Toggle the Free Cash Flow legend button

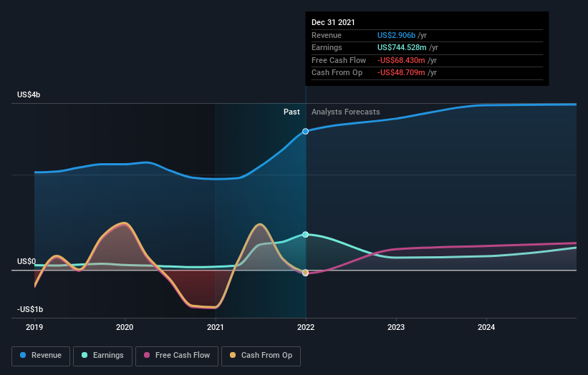click(177, 356)
